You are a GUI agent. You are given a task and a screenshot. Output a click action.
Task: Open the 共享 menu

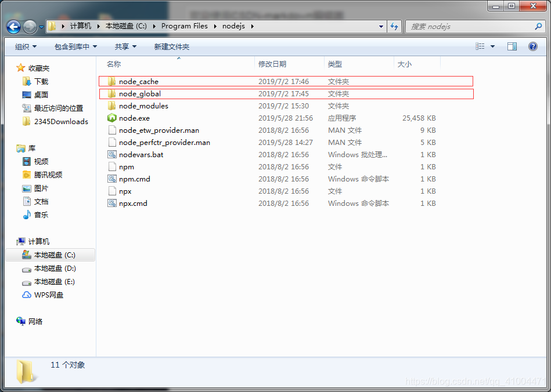coord(125,46)
